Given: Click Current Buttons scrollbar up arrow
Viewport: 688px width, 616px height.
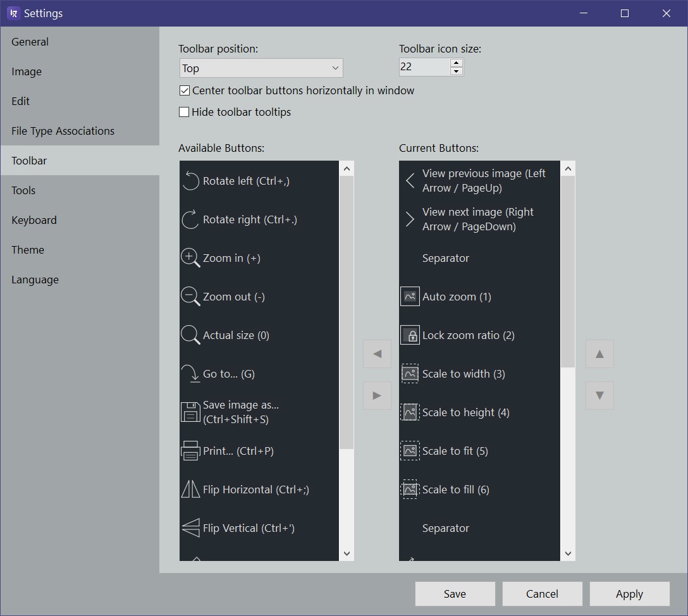Looking at the screenshot, I should pos(568,168).
